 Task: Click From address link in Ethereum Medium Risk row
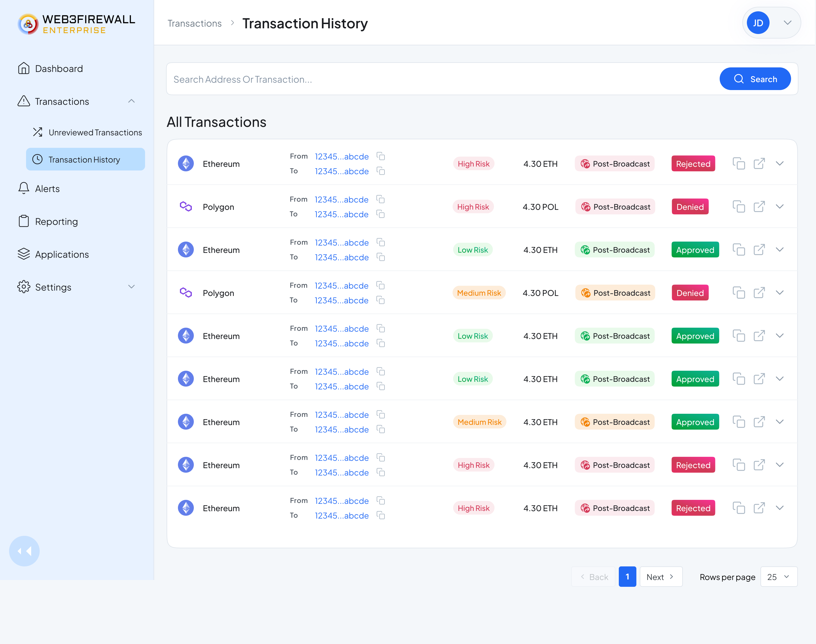coord(342,415)
